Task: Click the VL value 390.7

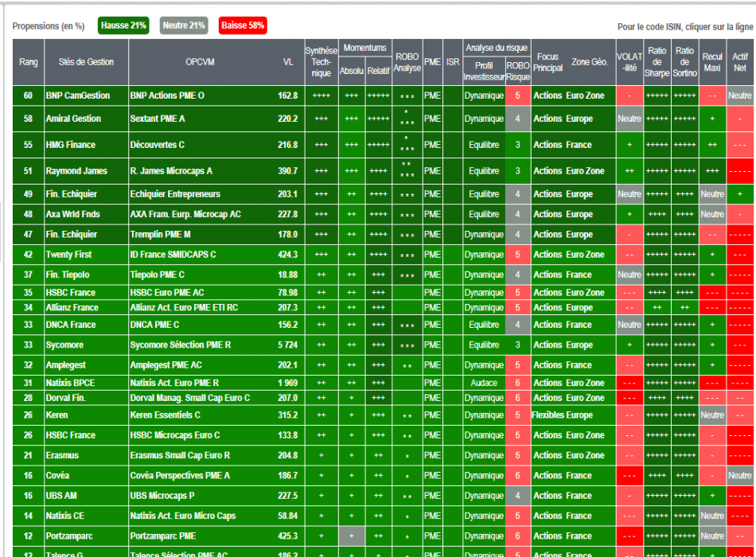Action: coord(287,171)
